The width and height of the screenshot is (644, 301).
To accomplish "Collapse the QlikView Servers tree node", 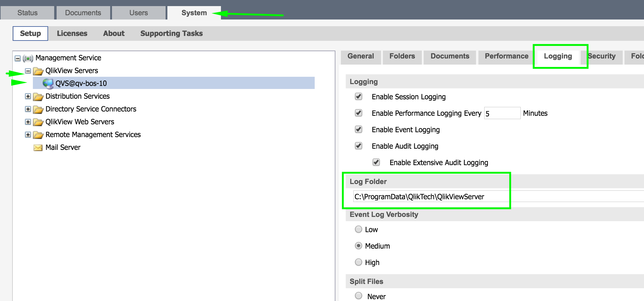I will click(x=28, y=71).
